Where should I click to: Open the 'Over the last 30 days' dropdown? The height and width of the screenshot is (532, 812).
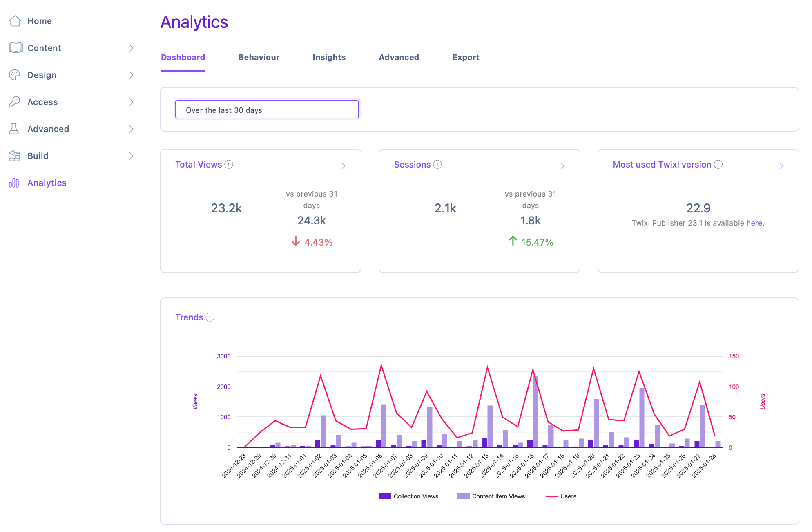pos(267,110)
